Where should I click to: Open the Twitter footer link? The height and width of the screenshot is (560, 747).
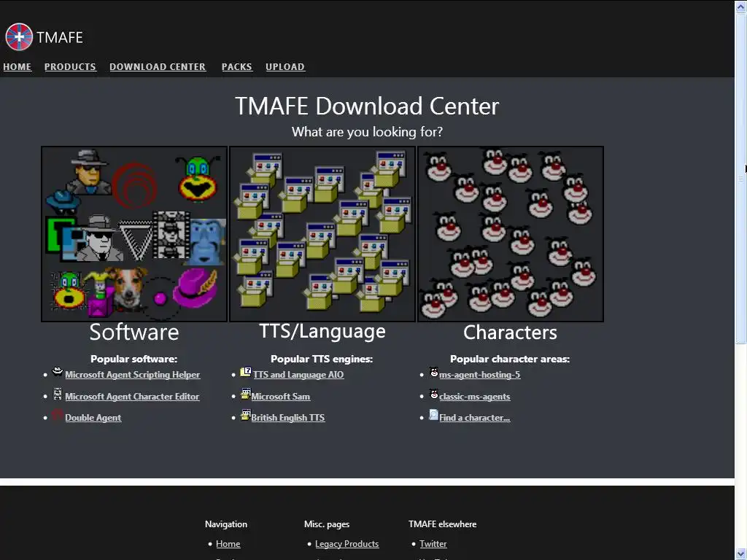coord(433,544)
